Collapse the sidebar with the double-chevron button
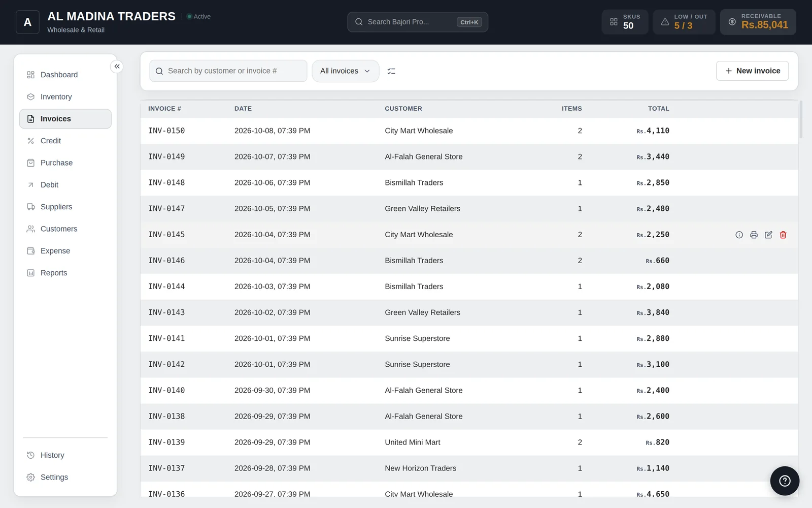The image size is (812, 508). coord(117,67)
